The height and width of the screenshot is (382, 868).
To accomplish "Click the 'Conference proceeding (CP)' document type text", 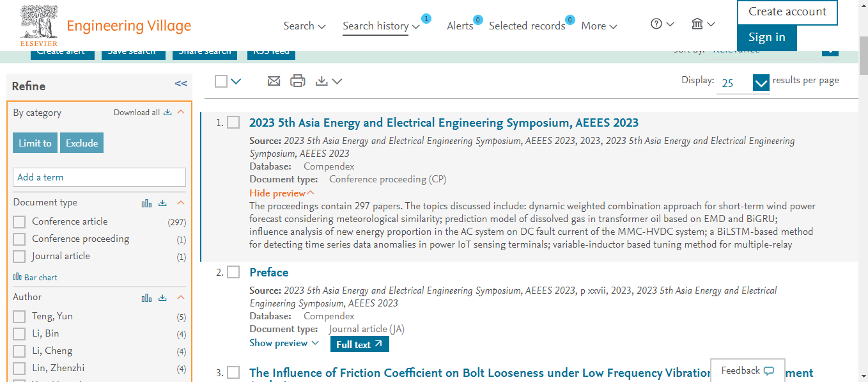I will pos(388,179).
